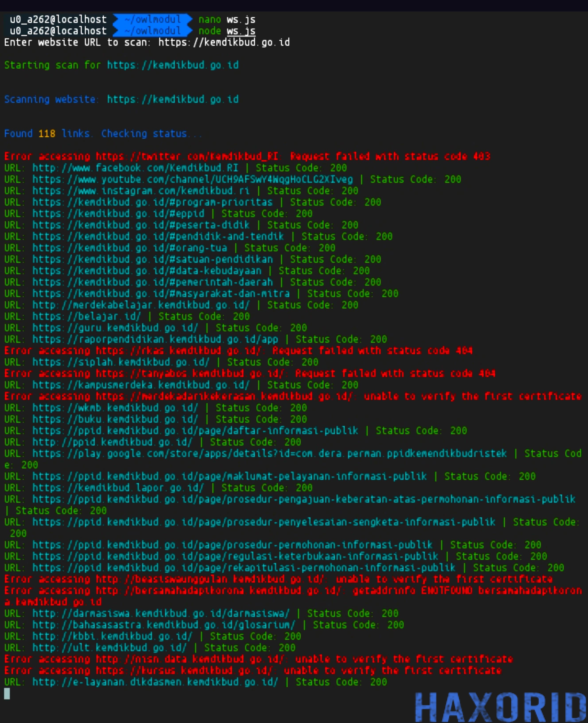The height and width of the screenshot is (723, 588).
Task: Open the kbbi.kemdikbud.go.id URL
Action: point(112,637)
